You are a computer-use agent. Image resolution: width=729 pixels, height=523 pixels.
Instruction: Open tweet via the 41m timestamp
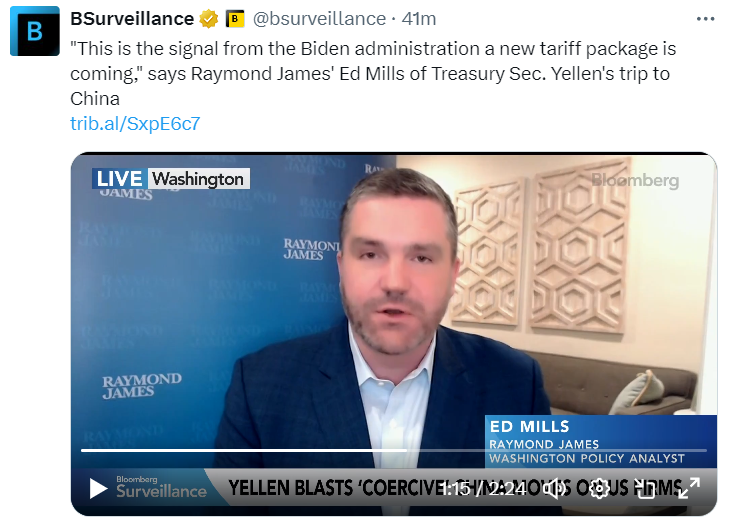419,19
